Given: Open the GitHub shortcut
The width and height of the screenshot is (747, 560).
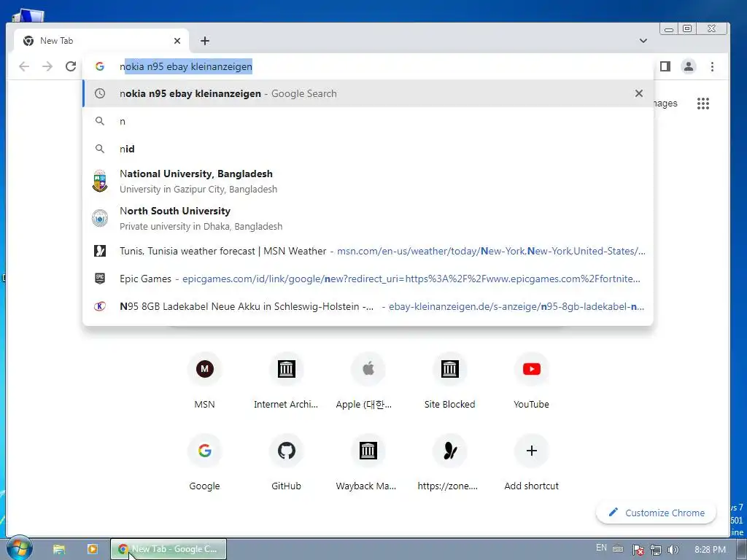Looking at the screenshot, I should [x=286, y=462].
